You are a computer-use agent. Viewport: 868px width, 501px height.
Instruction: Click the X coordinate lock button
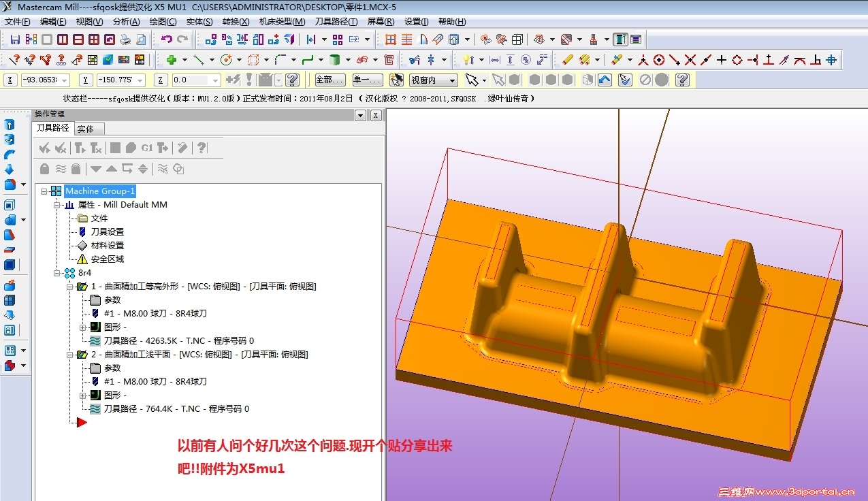pos(11,80)
